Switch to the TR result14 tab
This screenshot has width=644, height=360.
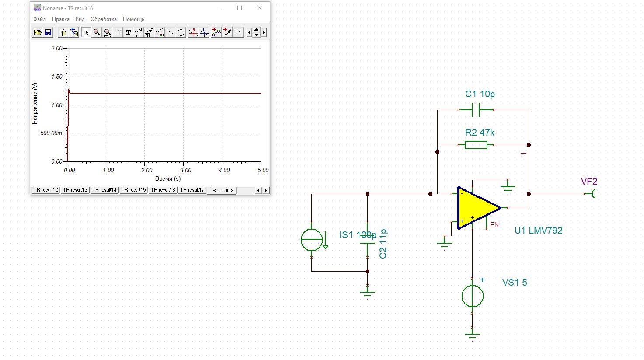104,190
